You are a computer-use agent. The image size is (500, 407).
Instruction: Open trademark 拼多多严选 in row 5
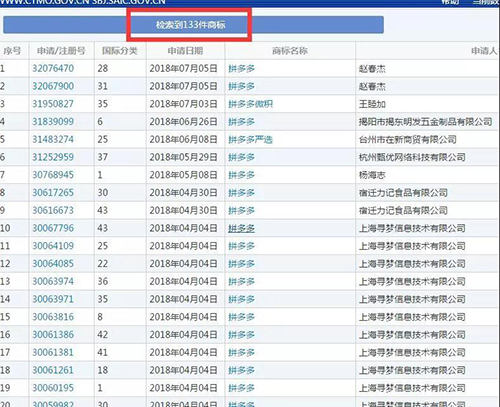click(250, 139)
